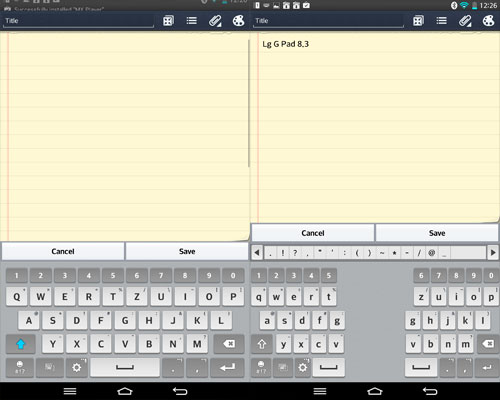Hit the backspace key on right split keyboard
The height and width of the screenshot is (400, 500).
pyautogui.click(x=489, y=344)
